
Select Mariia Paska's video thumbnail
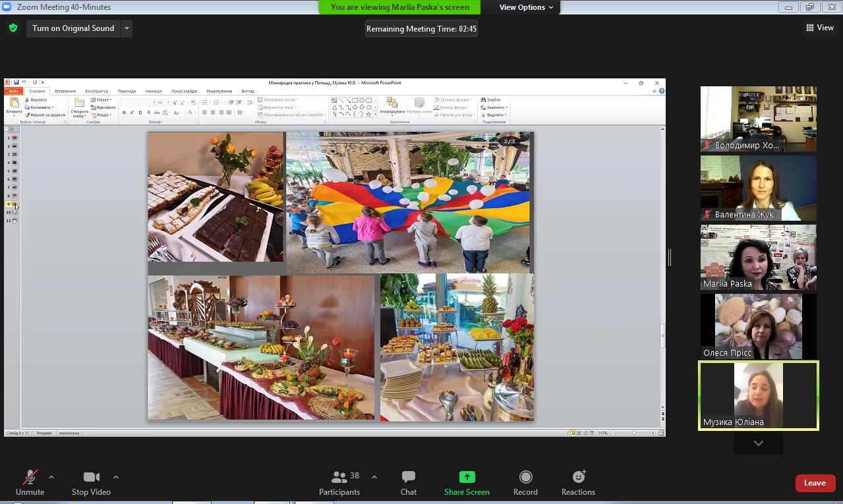click(x=758, y=257)
